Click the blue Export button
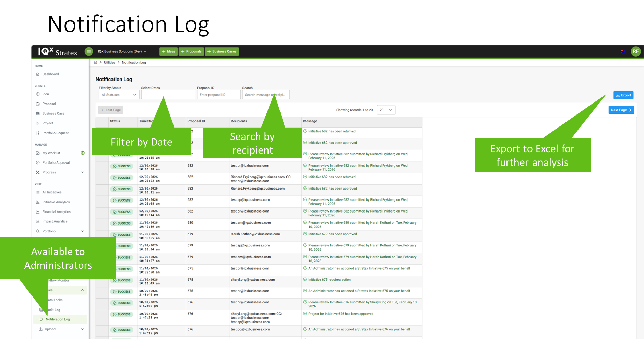Image resolution: width=644 pixels, height=339 pixels. [x=623, y=95]
